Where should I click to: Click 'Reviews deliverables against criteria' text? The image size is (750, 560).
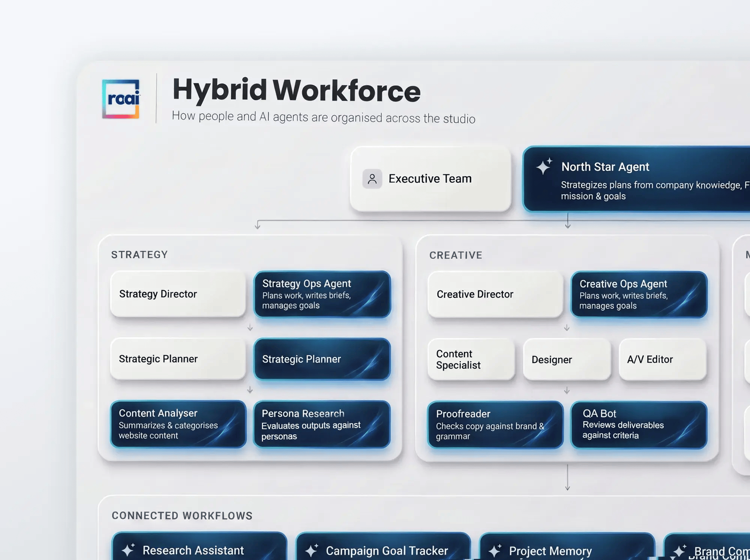(x=623, y=430)
